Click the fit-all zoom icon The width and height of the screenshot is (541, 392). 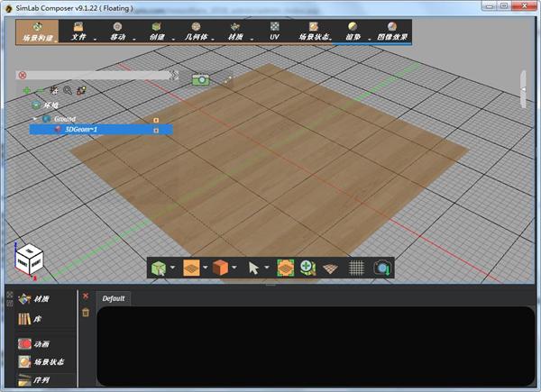pos(308,268)
